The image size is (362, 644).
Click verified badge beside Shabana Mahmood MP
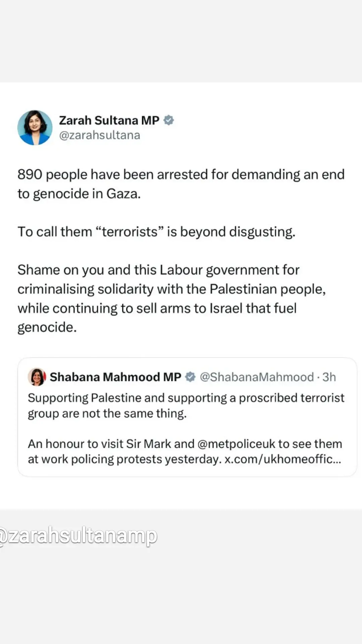(190, 377)
